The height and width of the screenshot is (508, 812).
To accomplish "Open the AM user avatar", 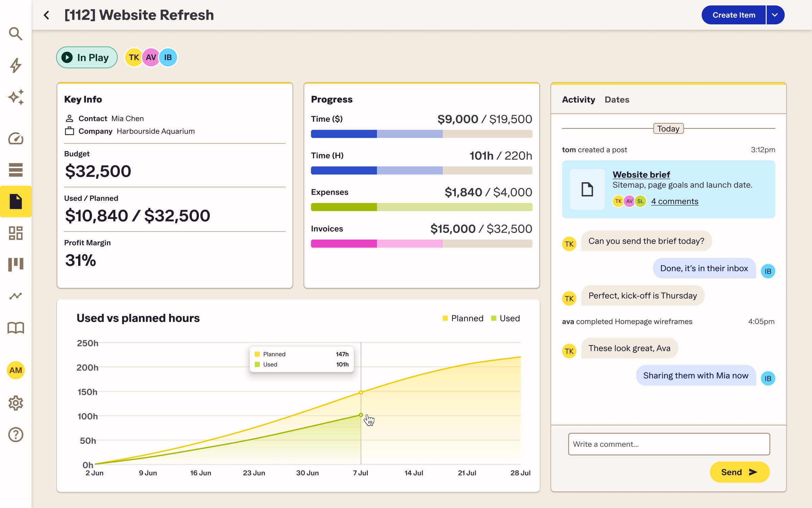I will pos(16,370).
